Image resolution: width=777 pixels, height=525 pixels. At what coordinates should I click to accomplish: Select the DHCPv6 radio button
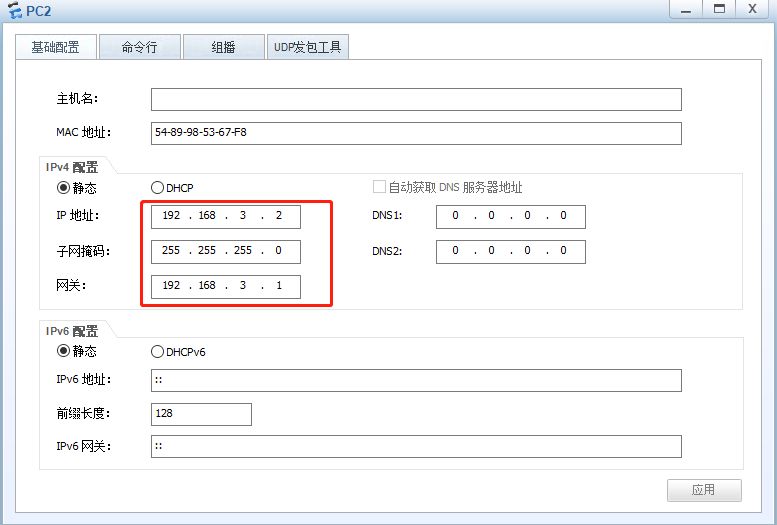[157, 351]
